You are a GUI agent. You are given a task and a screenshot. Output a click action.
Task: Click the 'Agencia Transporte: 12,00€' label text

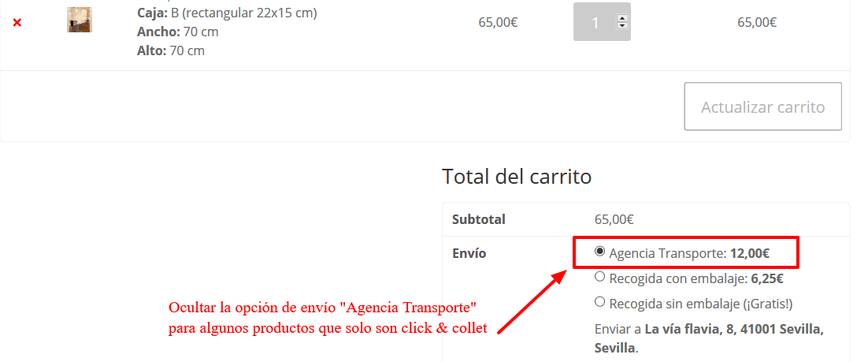click(689, 253)
